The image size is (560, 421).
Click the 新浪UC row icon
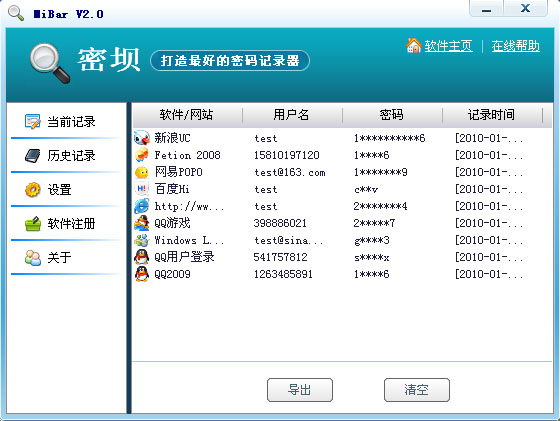tap(142, 138)
